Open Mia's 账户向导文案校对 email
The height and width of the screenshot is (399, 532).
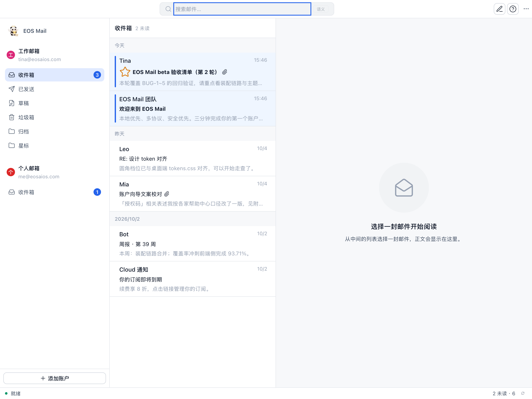coord(193,194)
